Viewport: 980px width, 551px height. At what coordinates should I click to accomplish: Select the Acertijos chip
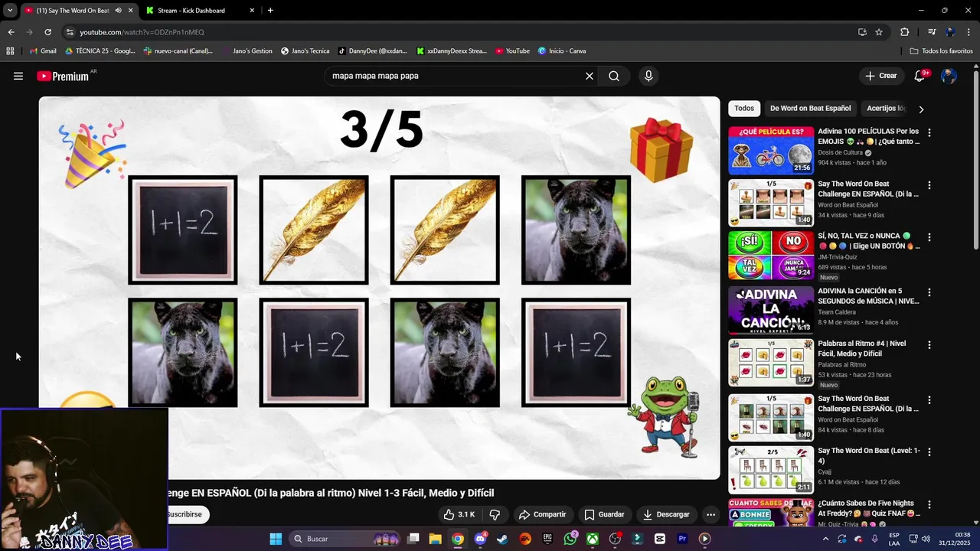(x=887, y=109)
